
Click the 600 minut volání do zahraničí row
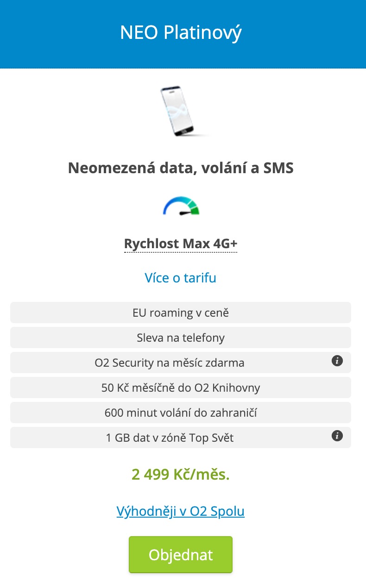[x=180, y=413]
